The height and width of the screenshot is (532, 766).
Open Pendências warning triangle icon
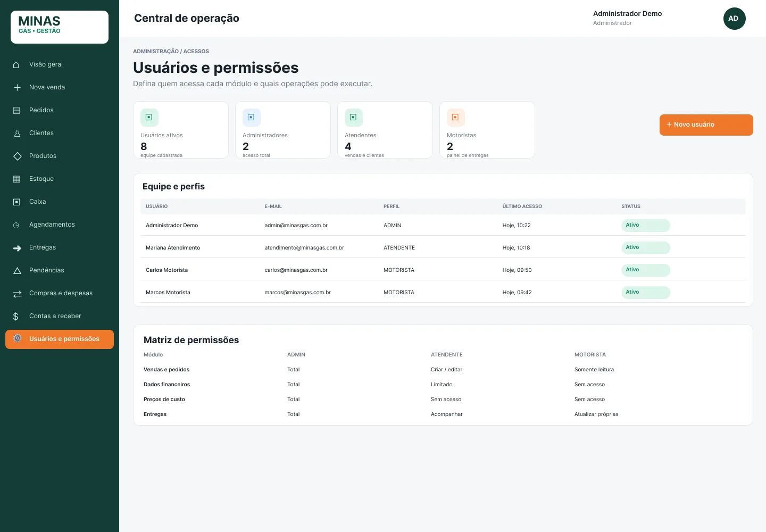(17, 271)
